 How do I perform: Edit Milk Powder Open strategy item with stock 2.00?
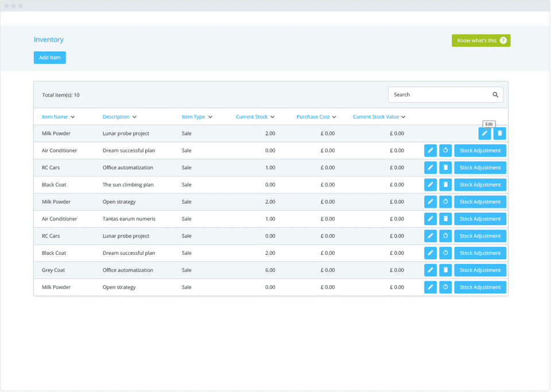(430, 201)
